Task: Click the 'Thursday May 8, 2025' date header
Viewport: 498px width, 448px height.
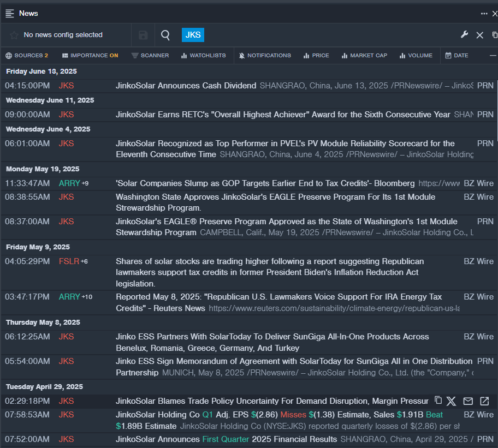Action: pyautogui.click(x=43, y=322)
